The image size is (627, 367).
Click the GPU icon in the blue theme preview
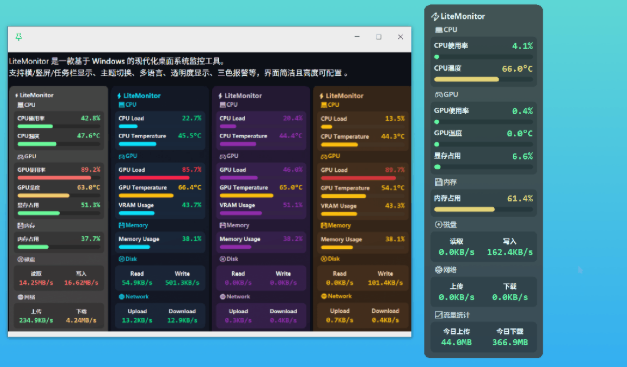122,156
